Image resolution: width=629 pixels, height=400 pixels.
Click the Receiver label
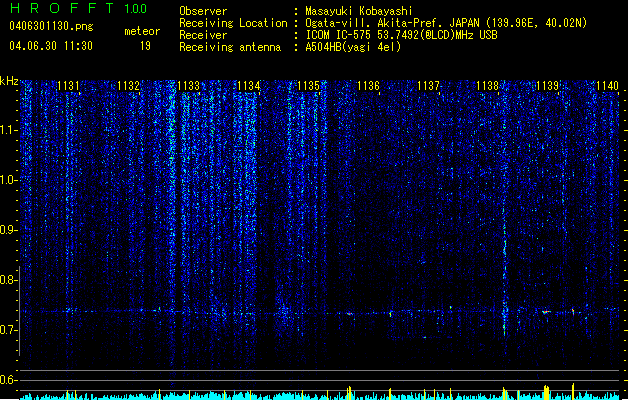pyautogui.click(x=203, y=35)
